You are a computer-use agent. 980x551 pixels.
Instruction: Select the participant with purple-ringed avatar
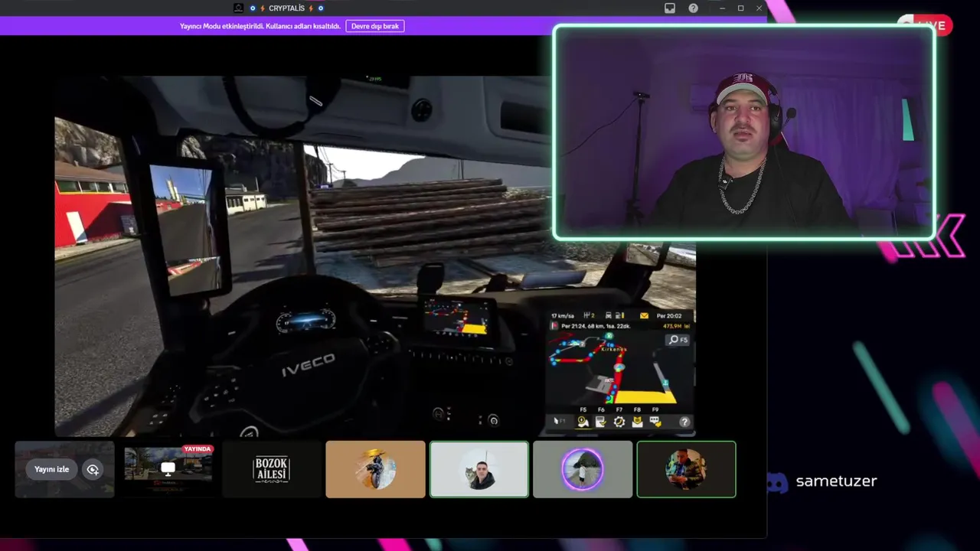[583, 469]
